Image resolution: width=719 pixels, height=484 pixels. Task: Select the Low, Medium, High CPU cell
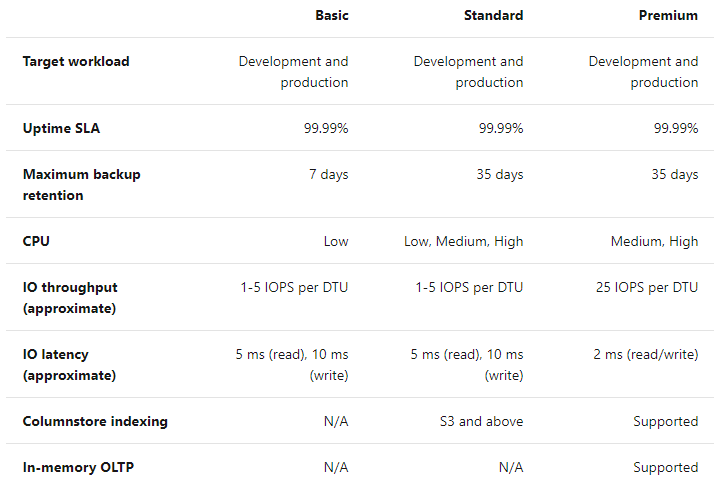[x=469, y=241]
